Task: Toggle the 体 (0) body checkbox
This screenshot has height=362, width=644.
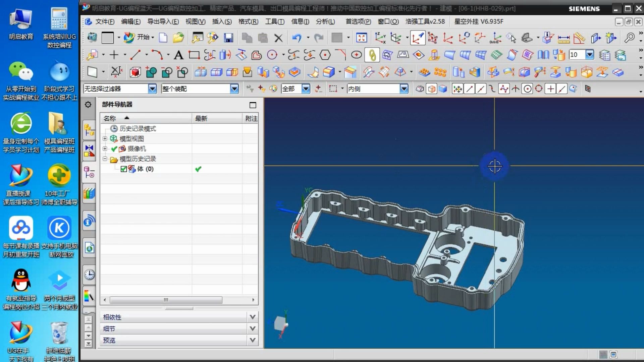Action: [x=123, y=169]
